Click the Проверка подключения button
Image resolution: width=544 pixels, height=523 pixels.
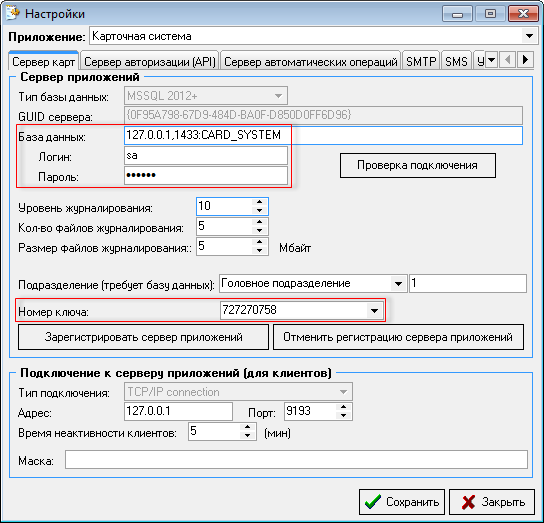click(x=418, y=165)
